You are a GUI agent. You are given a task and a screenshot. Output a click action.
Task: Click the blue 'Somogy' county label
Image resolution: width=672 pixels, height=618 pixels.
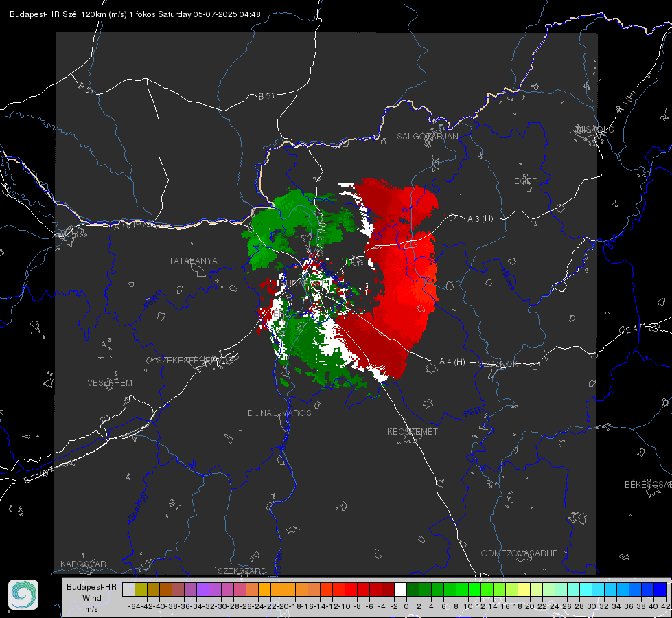[138, 507]
